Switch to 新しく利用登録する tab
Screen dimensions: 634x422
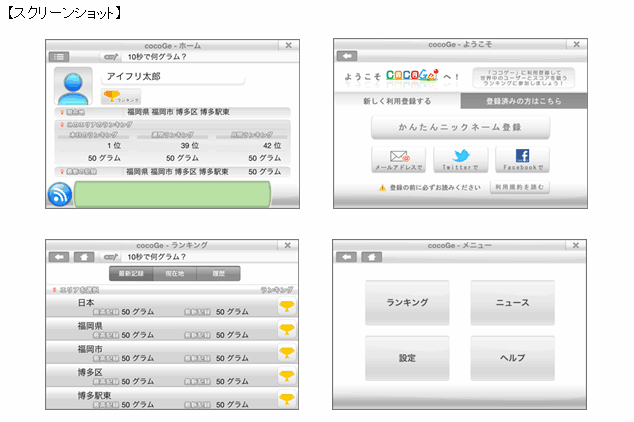pyautogui.click(x=397, y=101)
